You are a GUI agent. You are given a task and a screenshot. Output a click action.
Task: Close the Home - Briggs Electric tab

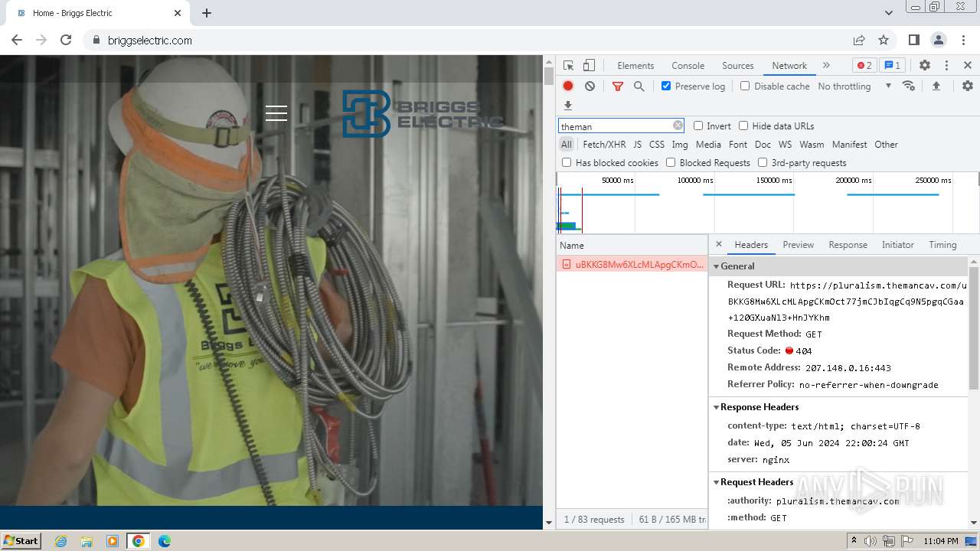178,13
